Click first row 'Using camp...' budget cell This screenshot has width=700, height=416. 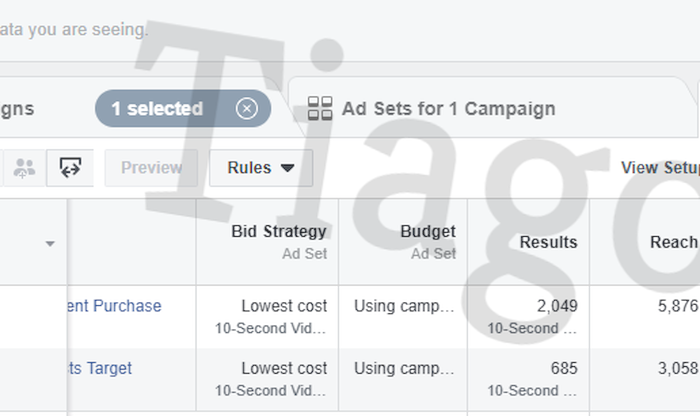click(x=402, y=306)
